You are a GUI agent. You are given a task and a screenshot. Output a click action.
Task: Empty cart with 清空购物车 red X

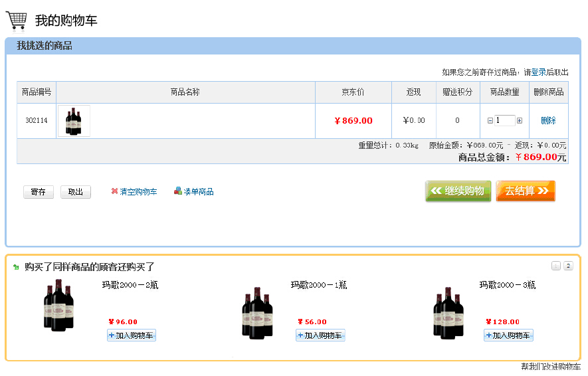pyautogui.click(x=114, y=191)
